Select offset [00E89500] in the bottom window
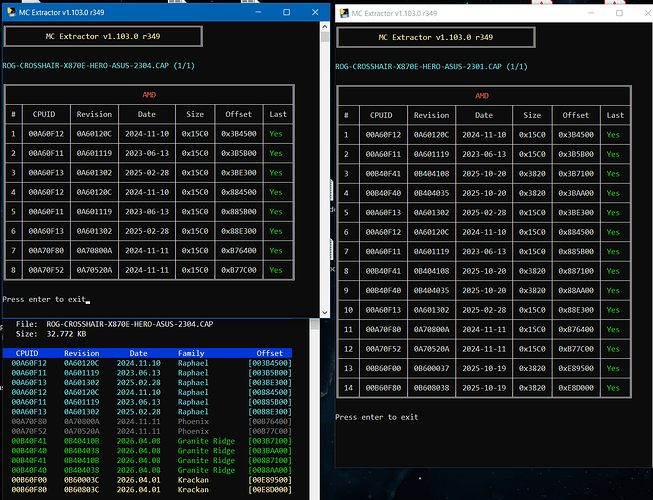This screenshot has width=653, height=500. pyautogui.click(x=269, y=480)
